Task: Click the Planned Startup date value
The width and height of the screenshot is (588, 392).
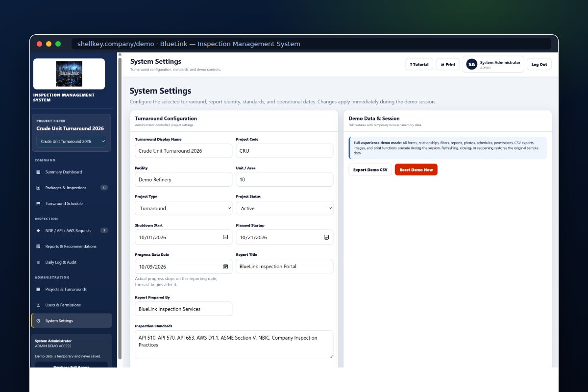Action: (x=253, y=237)
